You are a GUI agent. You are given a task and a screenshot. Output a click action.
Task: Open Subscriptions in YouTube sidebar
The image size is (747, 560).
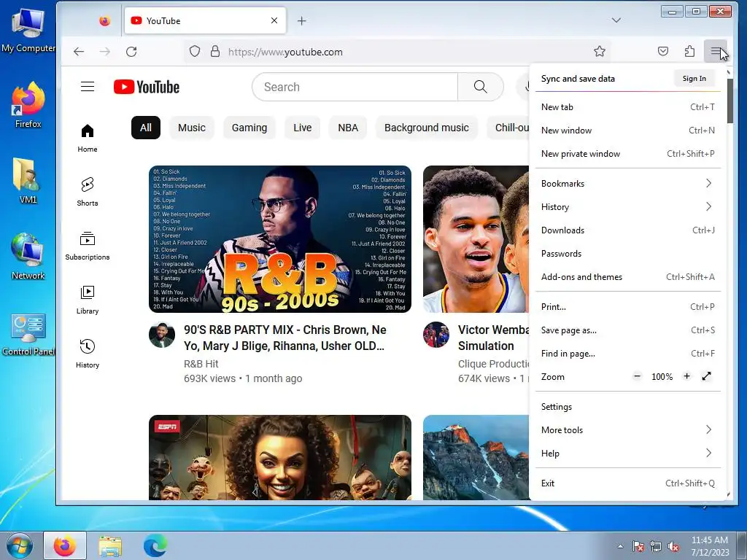[88, 246]
